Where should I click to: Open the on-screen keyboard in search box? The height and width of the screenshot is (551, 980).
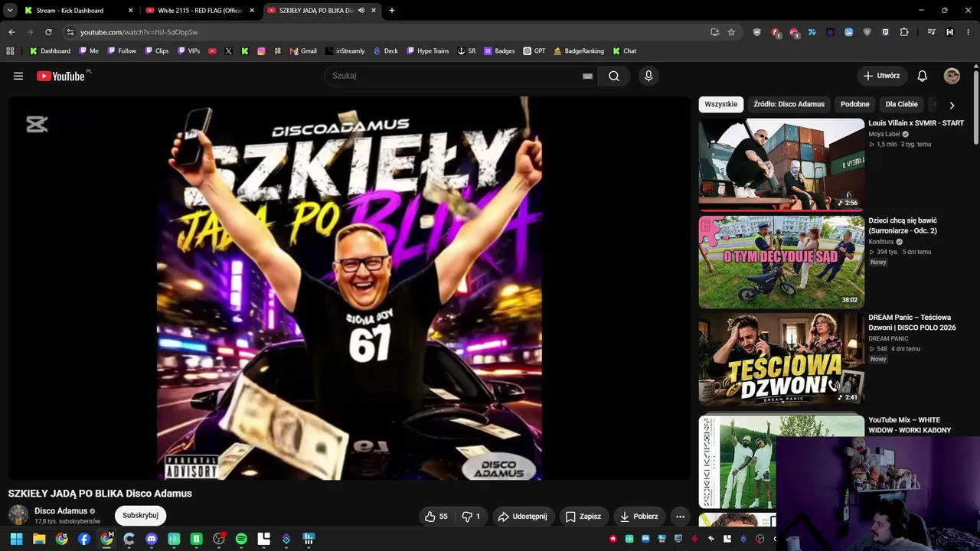[587, 76]
